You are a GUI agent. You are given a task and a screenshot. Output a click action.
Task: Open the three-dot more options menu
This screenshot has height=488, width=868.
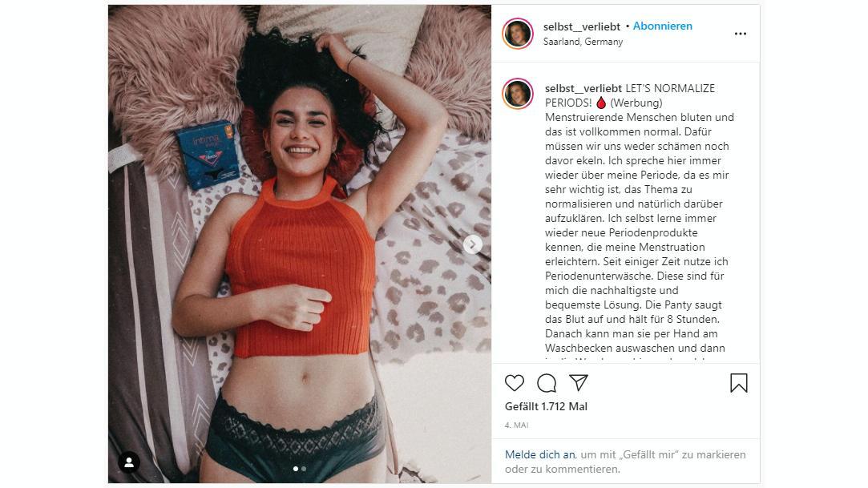tap(740, 34)
